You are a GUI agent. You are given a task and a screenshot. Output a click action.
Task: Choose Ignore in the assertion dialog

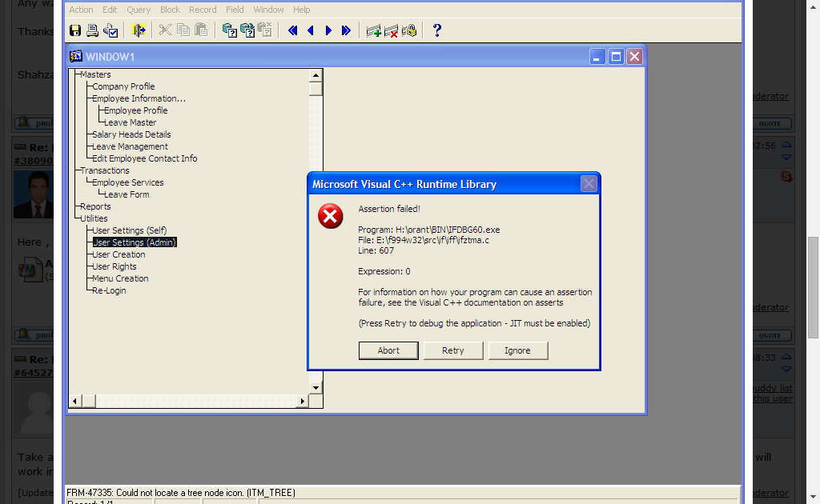(x=517, y=350)
